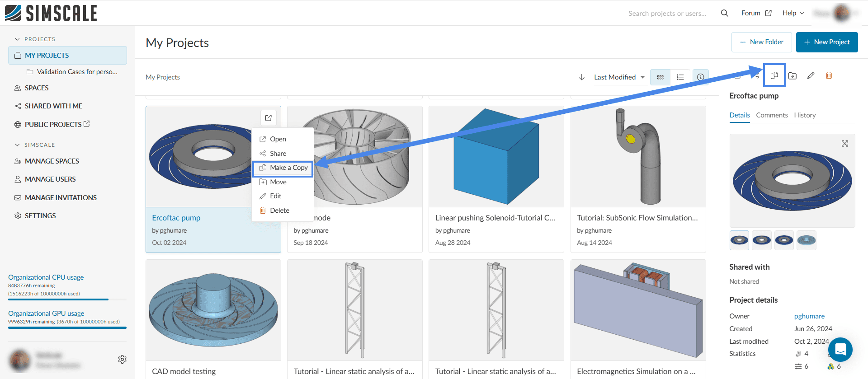Select Make a Copy from context menu
868x379 pixels.
click(x=283, y=168)
